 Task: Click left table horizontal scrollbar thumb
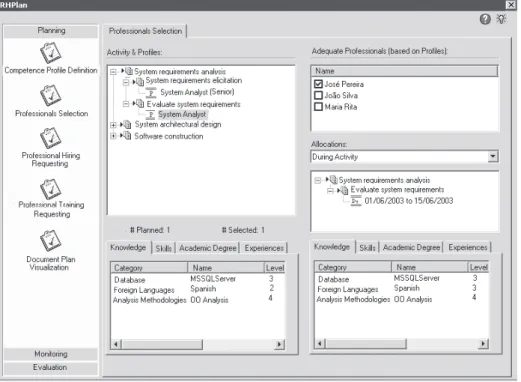click(162, 344)
